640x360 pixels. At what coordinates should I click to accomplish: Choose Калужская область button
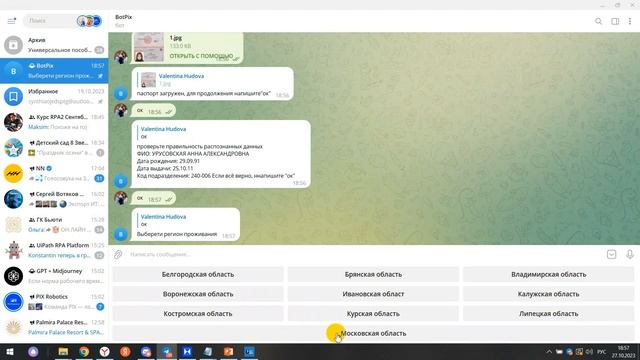tap(548, 294)
